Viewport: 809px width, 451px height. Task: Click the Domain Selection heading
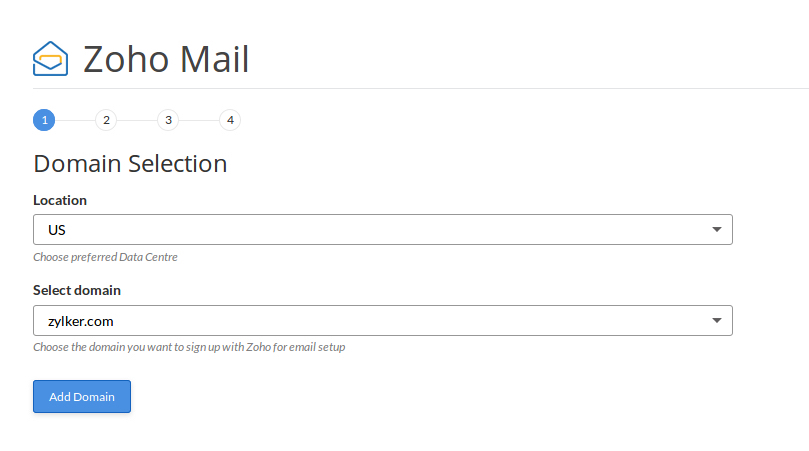[130, 163]
